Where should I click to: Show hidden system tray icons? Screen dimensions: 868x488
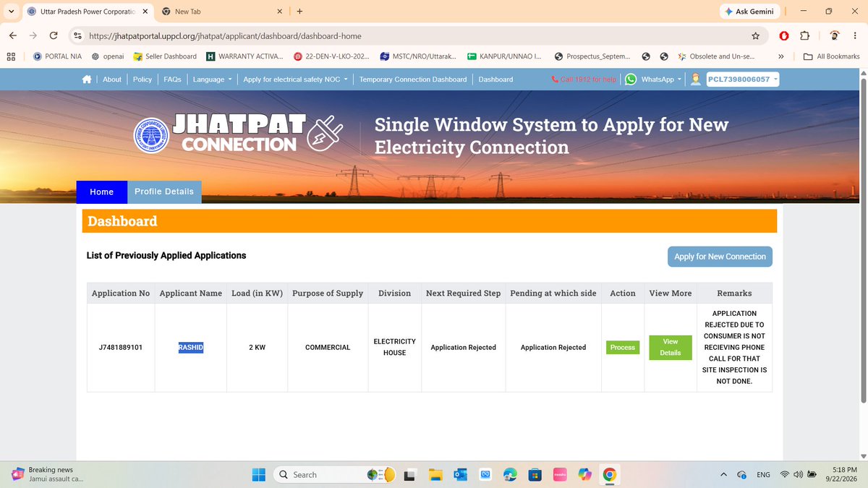724,474
